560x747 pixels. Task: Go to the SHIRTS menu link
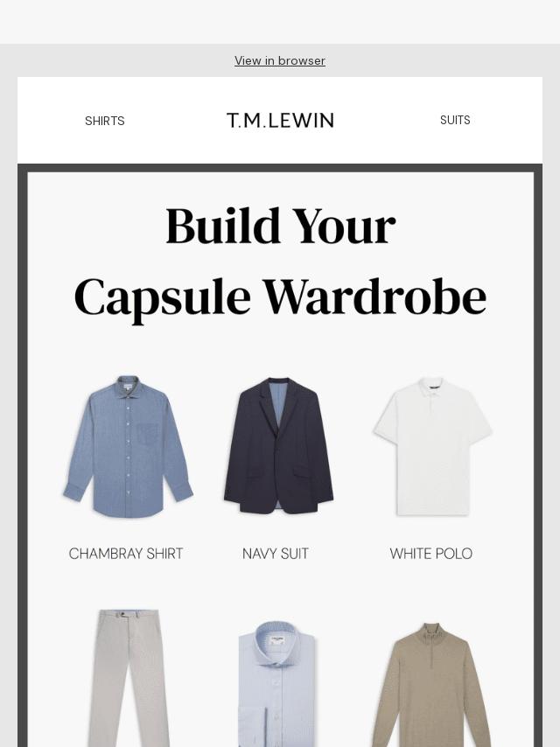pyautogui.click(x=104, y=121)
